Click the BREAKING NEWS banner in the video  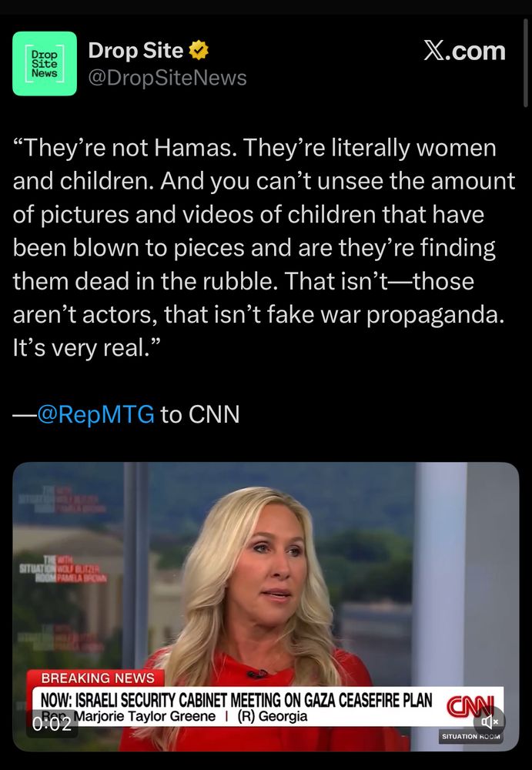(96, 678)
